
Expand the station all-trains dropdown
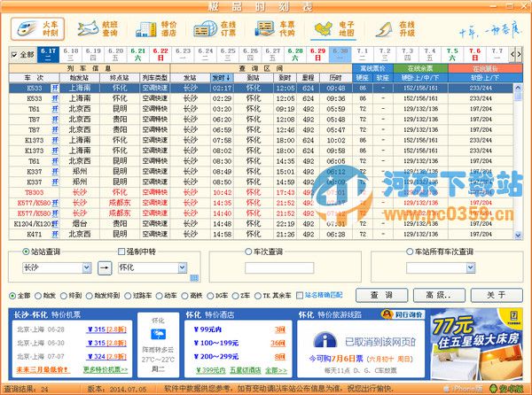471,268
